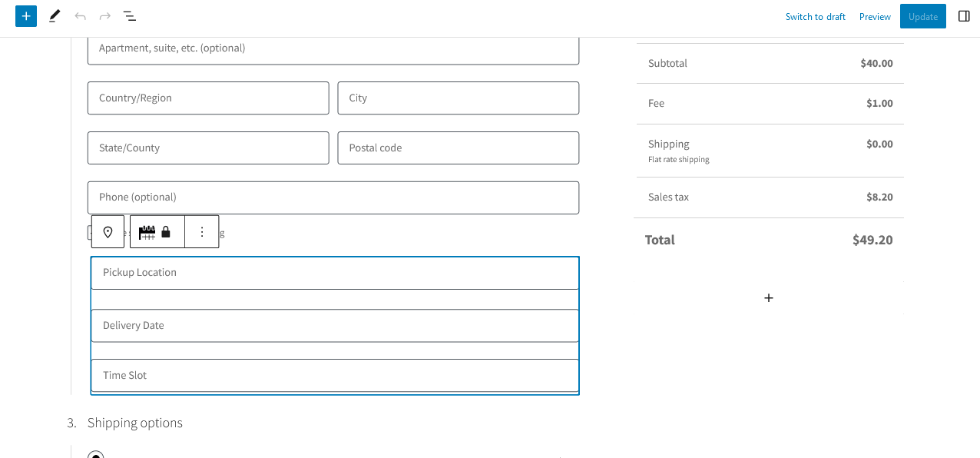Click the Subtotal row label
Image resolution: width=980 pixels, height=458 pixels.
click(667, 63)
